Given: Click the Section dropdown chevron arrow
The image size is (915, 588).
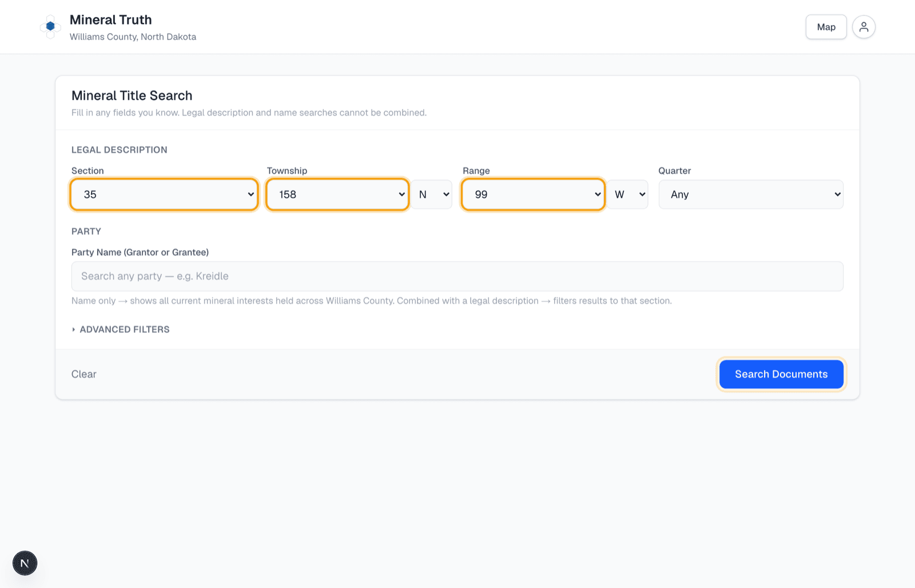Looking at the screenshot, I should pyautogui.click(x=250, y=194).
